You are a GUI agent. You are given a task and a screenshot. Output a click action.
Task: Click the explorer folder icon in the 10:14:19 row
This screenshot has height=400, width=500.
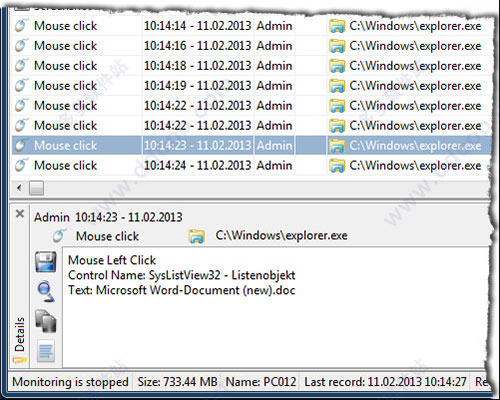click(337, 86)
